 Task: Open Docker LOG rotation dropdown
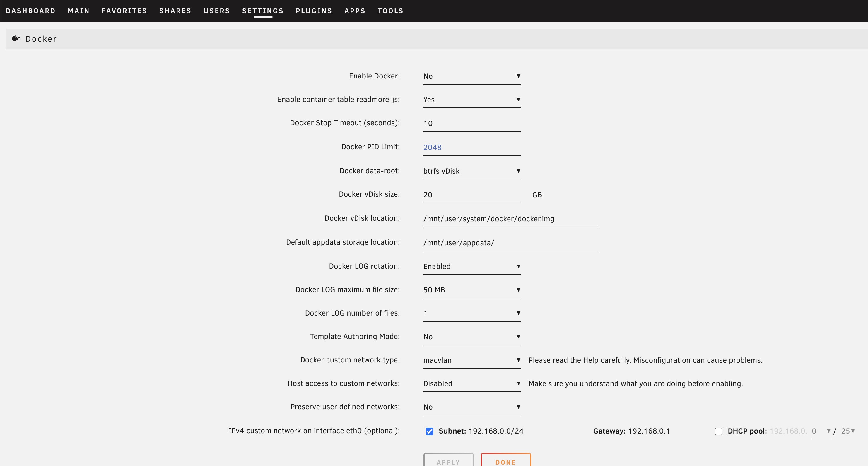click(x=471, y=266)
